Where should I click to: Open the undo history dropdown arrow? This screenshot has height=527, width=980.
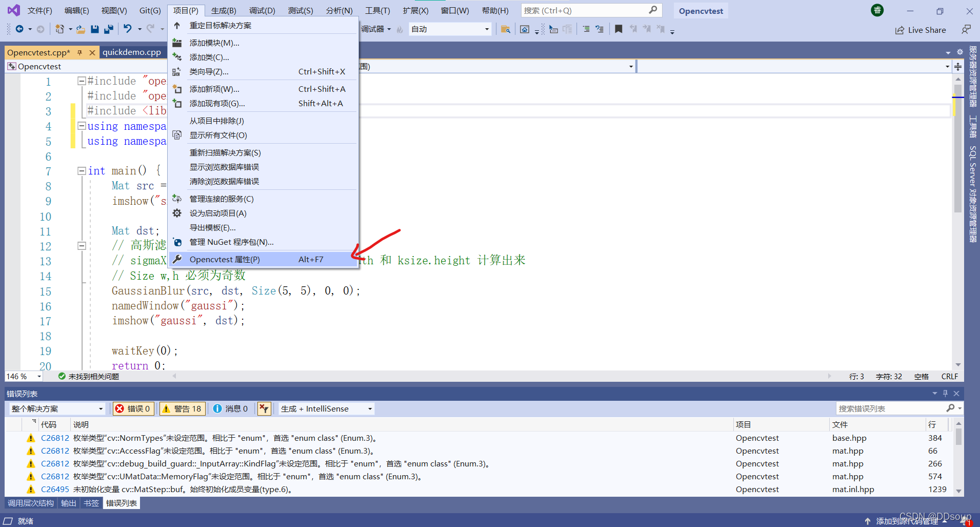tap(139, 29)
